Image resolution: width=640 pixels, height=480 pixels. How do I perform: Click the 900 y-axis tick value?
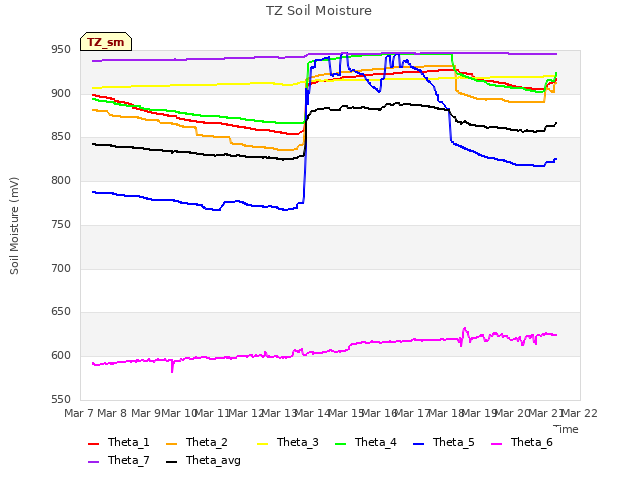click(61, 93)
